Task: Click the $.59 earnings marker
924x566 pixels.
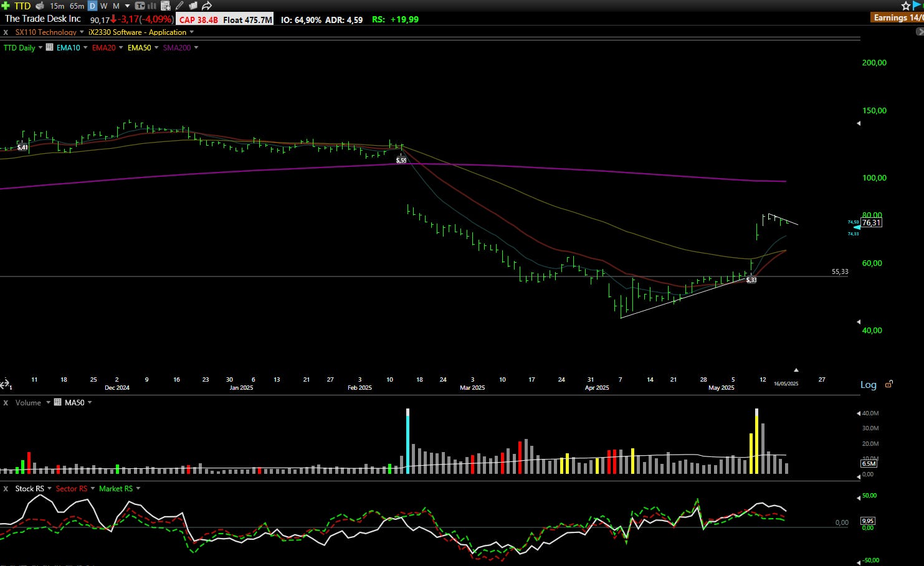Action: pos(401,160)
